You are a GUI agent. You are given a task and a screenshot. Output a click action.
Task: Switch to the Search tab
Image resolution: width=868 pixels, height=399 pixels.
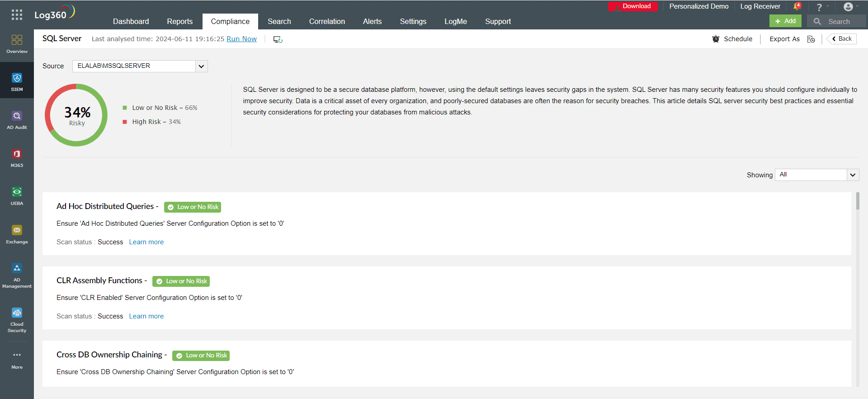[279, 21]
